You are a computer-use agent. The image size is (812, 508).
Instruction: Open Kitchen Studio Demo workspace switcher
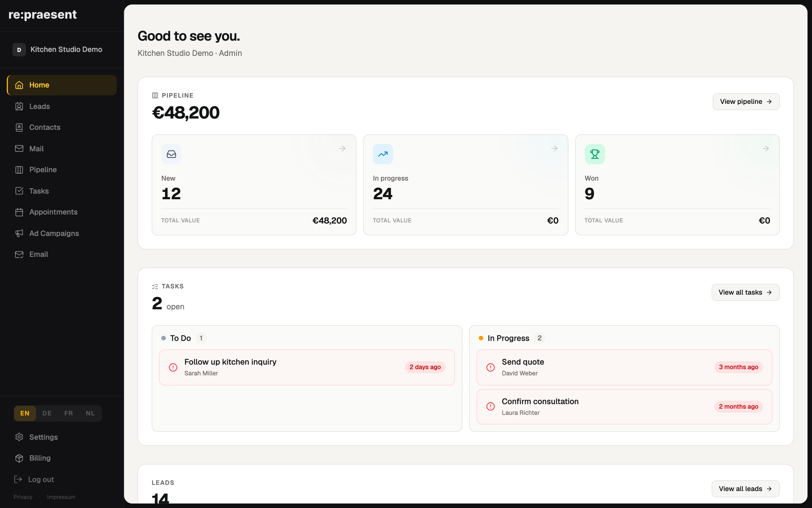point(62,49)
